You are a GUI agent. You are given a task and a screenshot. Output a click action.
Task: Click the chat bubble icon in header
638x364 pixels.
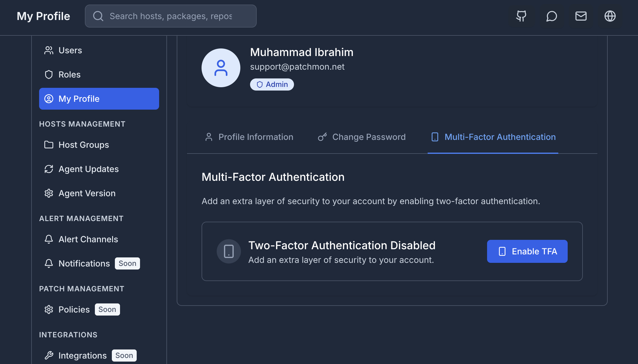pyautogui.click(x=551, y=16)
